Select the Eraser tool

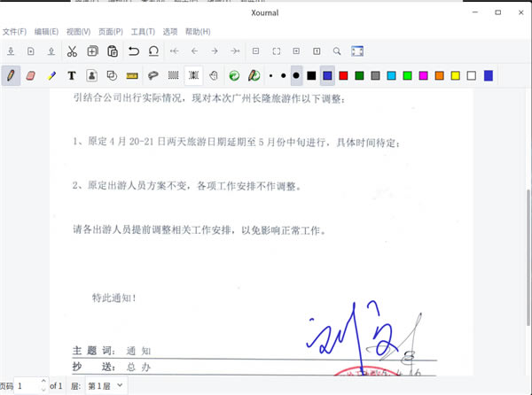coord(30,75)
